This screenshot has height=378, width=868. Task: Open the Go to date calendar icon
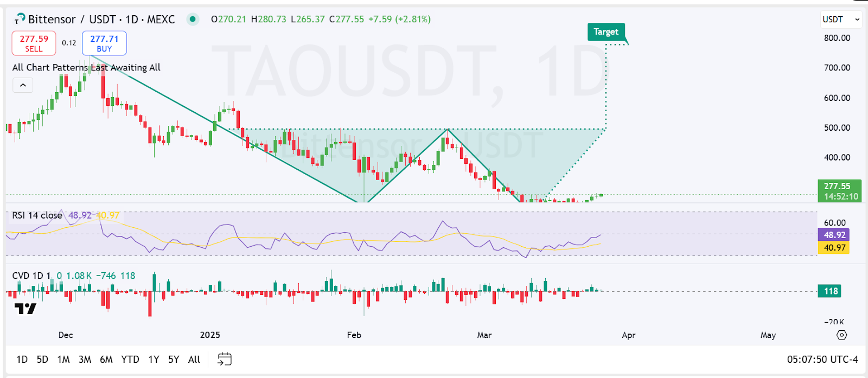(225, 359)
